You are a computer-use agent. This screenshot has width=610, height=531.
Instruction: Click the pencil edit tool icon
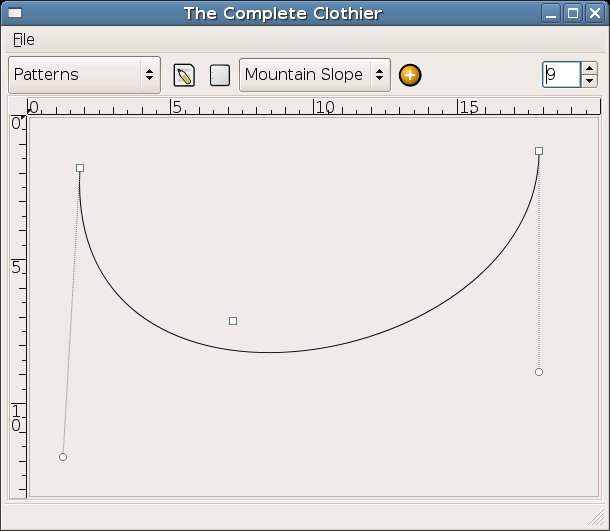pos(184,75)
